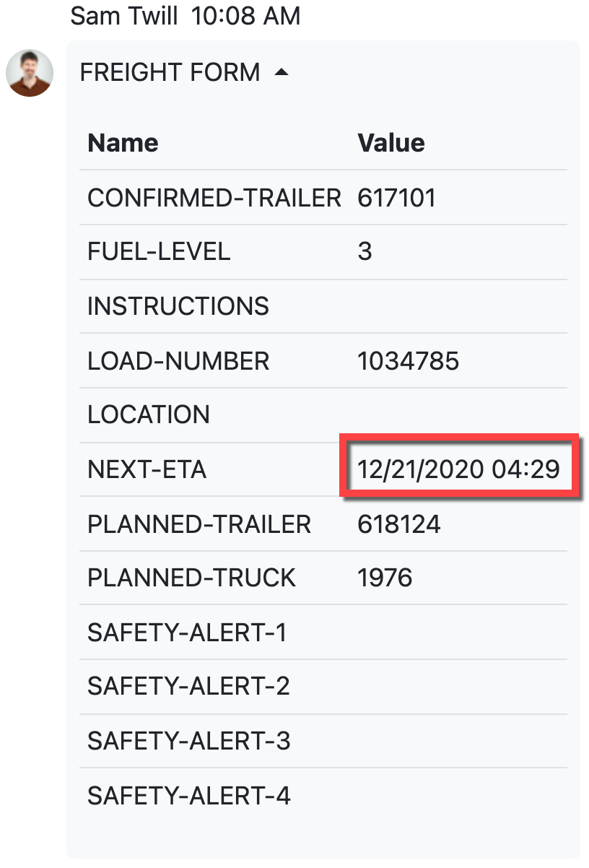This screenshot has width=589, height=868.
Task: Click the load number value 1034785
Action: (408, 360)
